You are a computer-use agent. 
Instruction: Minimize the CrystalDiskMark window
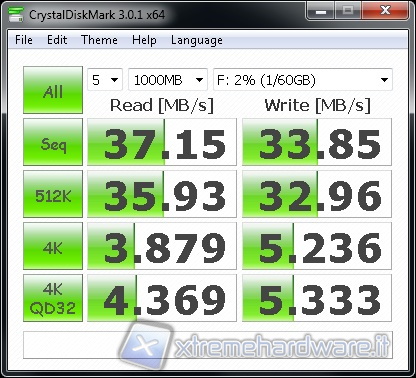pyautogui.click(x=321, y=11)
